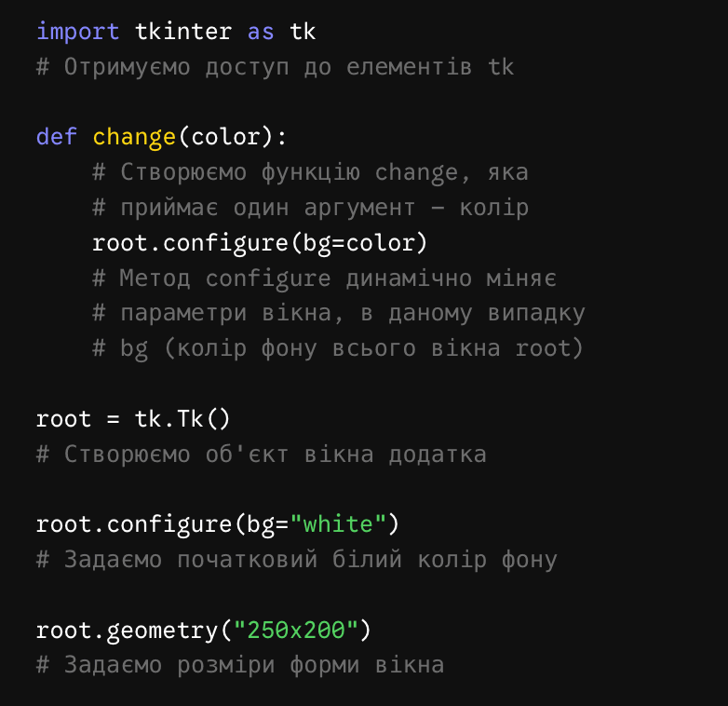
Task: Click the comment "# Метод configure динамічно міняє"
Action: [x=324, y=278]
